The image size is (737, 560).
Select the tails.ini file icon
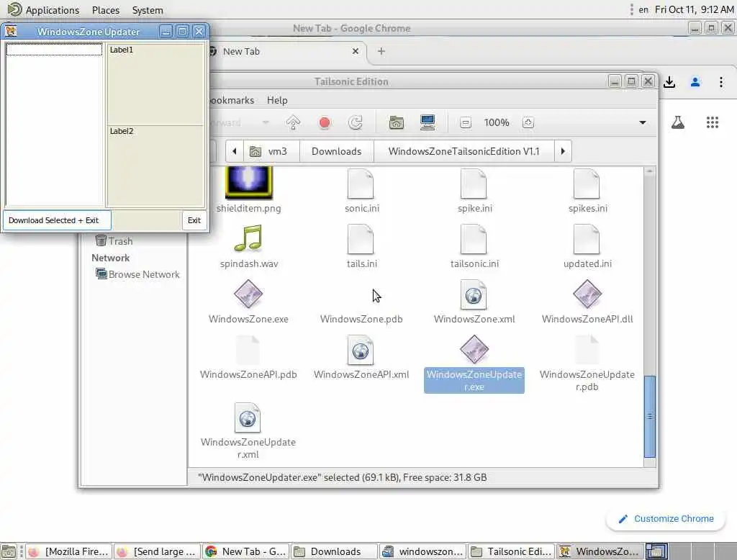[x=361, y=239]
